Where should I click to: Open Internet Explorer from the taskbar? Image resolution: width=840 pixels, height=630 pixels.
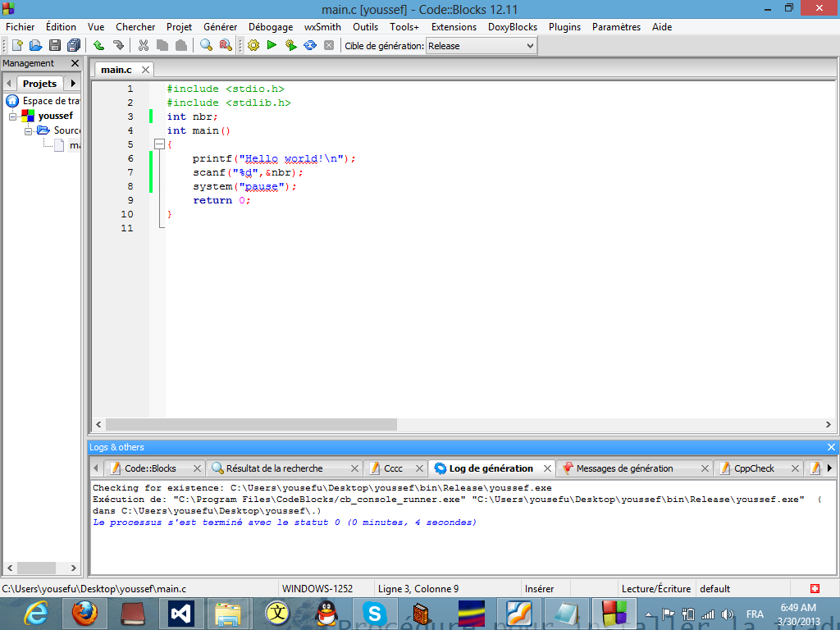[x=36, y=614]
